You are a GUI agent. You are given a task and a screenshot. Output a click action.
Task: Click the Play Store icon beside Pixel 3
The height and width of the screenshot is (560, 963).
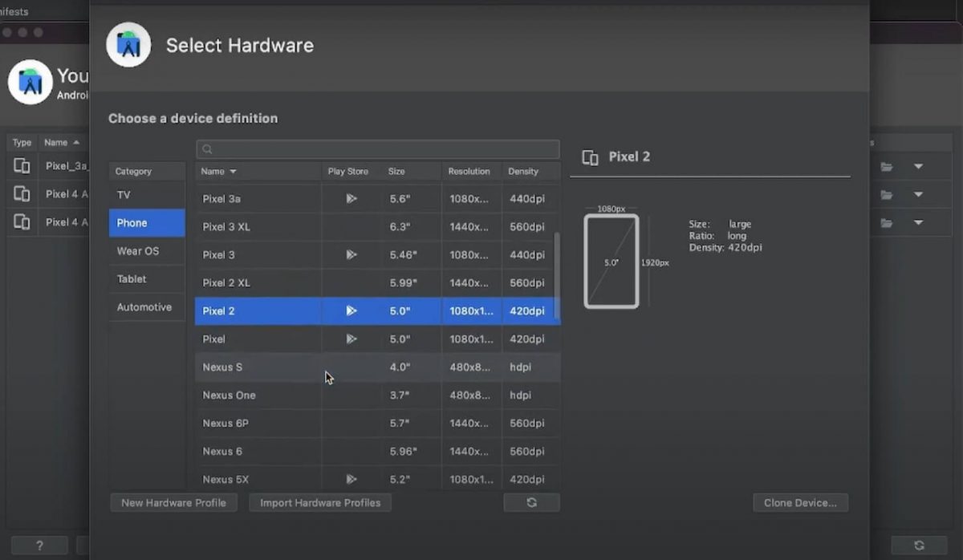351,255
